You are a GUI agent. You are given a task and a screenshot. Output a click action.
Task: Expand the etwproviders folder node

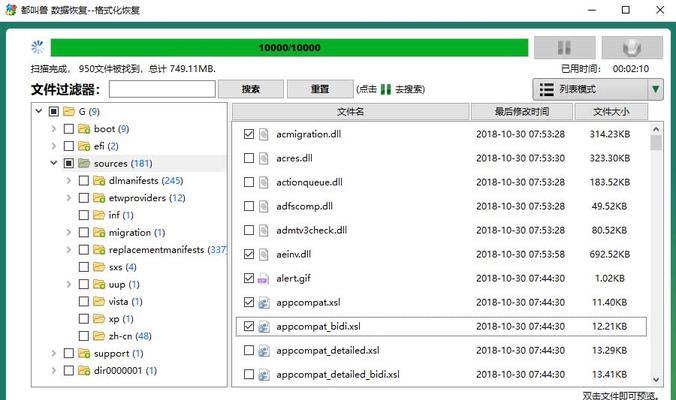[x=69, y=198]
